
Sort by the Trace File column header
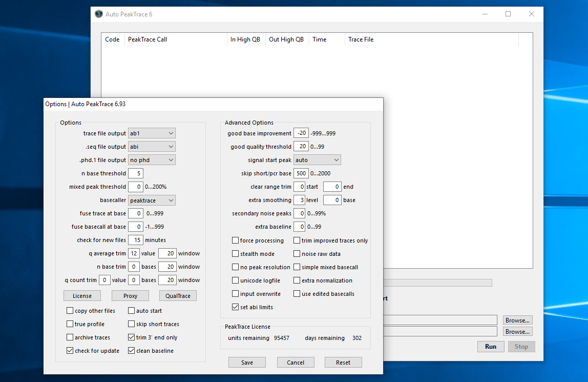430,39
